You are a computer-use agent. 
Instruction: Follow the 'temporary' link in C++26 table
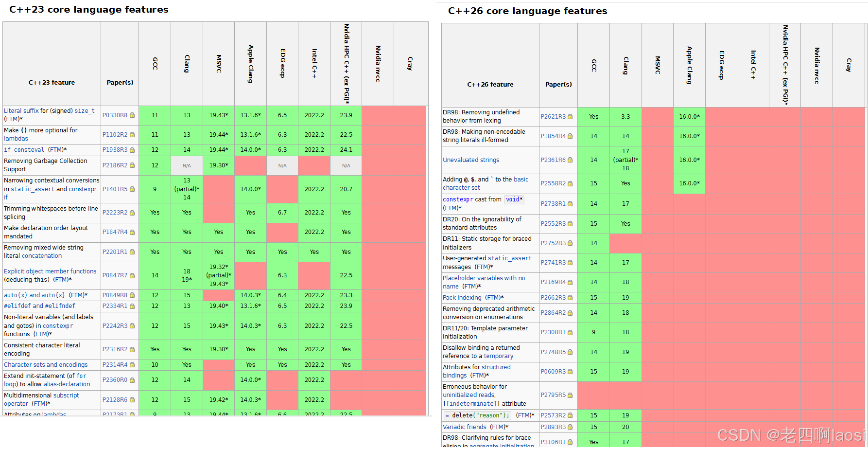[499, 356]
